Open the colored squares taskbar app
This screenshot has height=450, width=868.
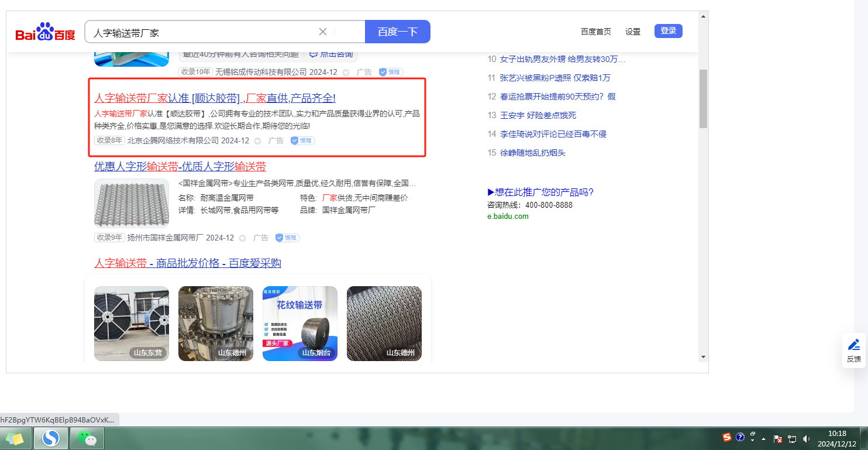(15, 438)
